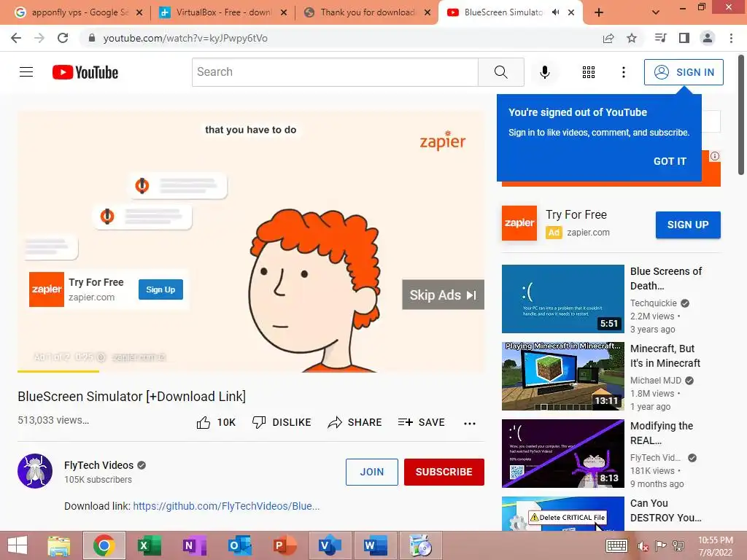Dismiss popup with GOT IT
Screen dimensions: 747x560
(670, 161)
